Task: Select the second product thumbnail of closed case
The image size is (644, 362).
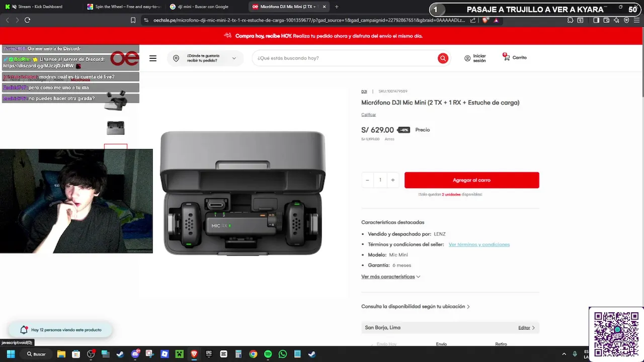Action: (x=116, y=128)
